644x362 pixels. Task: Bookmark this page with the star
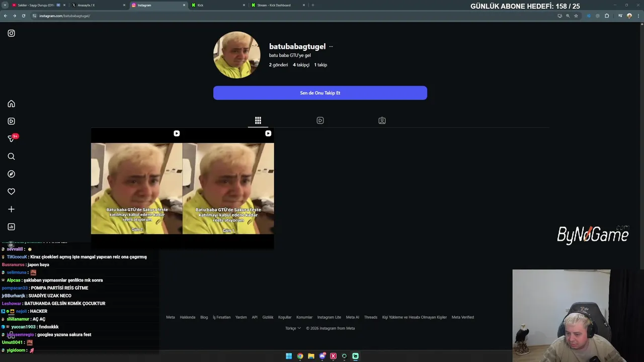tap(576, 16)
